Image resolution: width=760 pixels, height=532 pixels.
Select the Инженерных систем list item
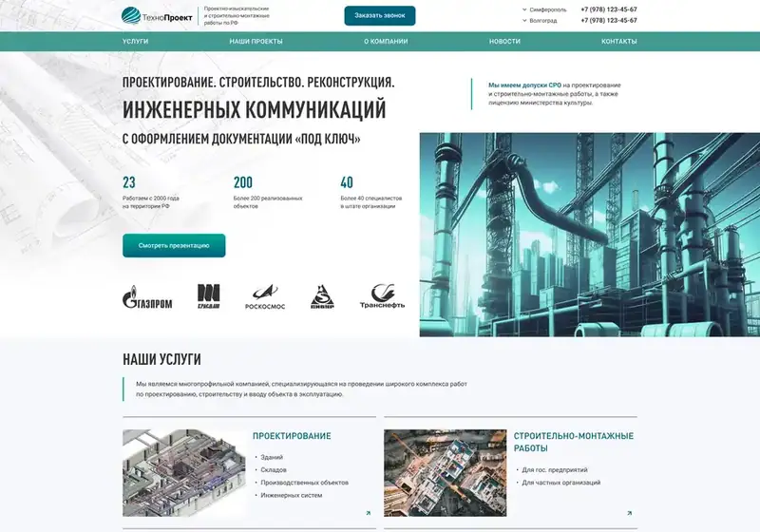[x=292, y=495]
